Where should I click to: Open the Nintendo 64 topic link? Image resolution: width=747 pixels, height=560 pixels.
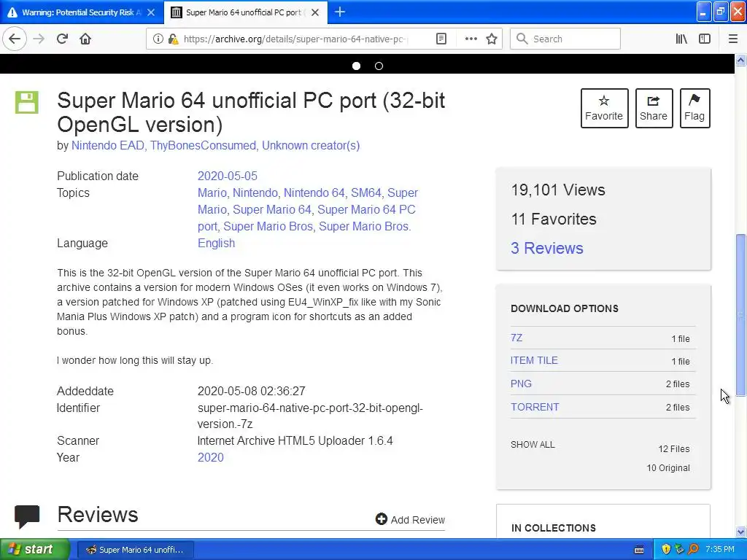314,192
